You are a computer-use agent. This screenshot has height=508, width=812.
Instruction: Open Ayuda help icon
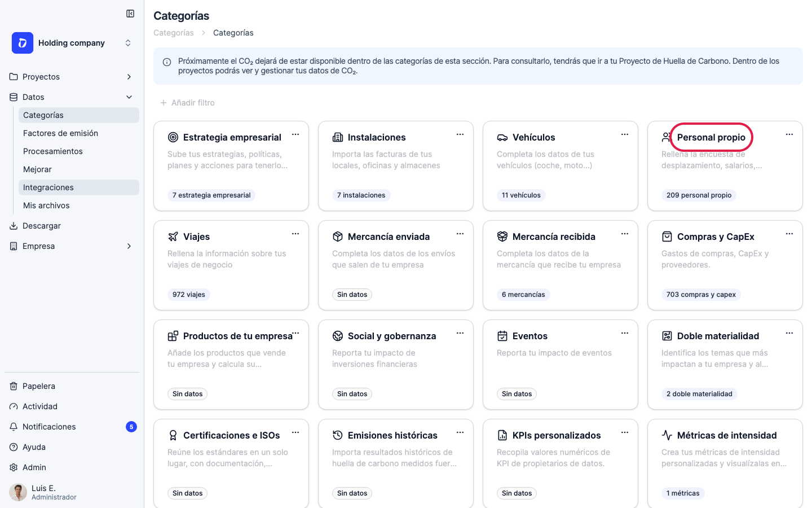coord(14,447)
